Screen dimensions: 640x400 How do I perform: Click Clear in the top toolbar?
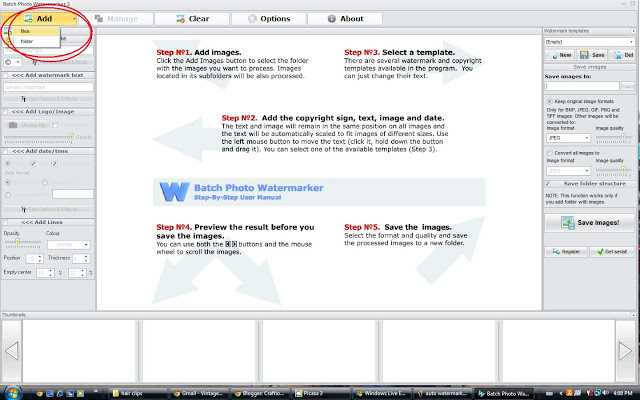[192, 19]
